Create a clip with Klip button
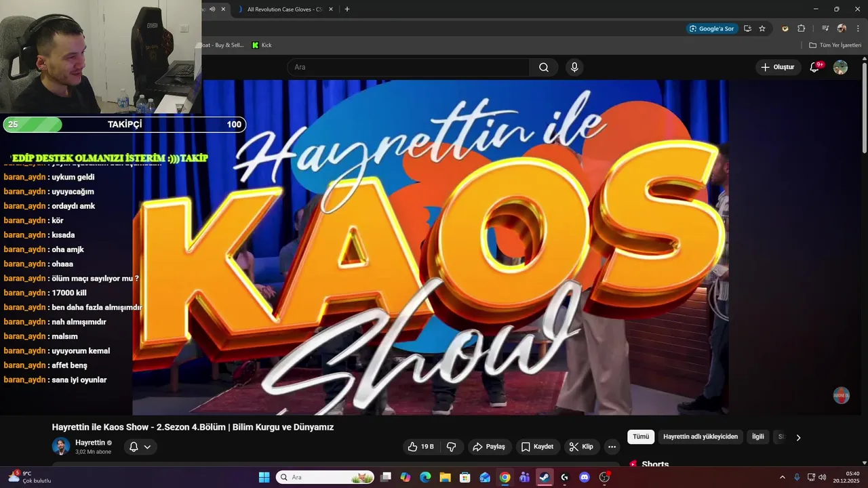868x488 pixels. pyautogui.click(x=581, y=447)
